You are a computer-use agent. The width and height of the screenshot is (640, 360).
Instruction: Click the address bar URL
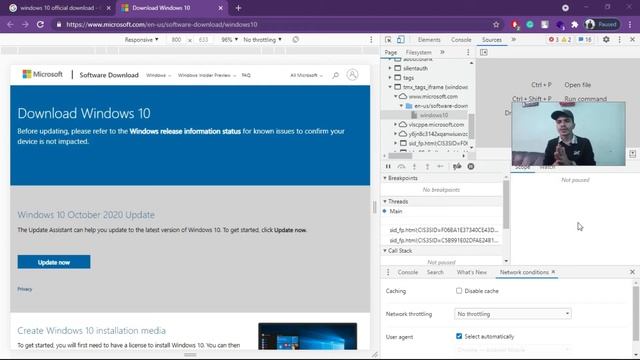click(162, 24)
